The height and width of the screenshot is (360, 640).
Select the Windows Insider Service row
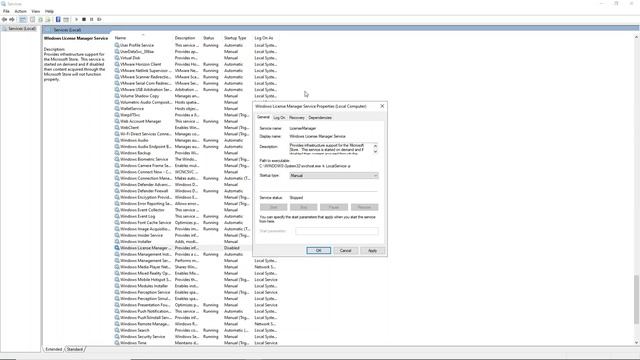click(182, 235)
